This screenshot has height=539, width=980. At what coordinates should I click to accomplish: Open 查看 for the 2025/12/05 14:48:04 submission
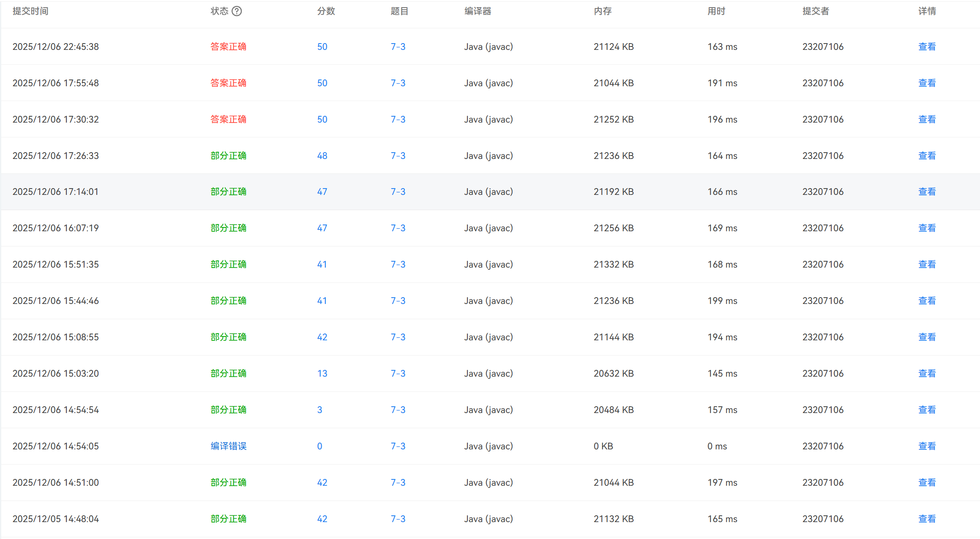pyautogui.click(x=927, y=519)
